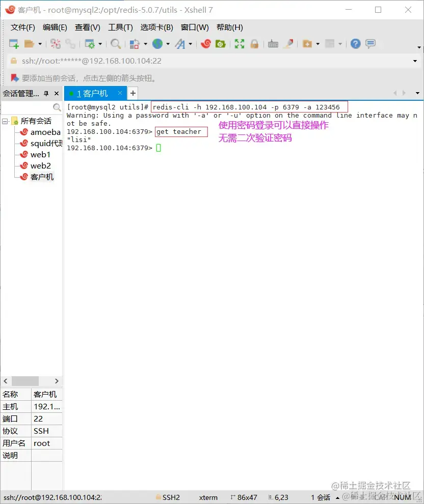
Task: Expand the folder-plus dropdown arrow
Action: [318, 44]
